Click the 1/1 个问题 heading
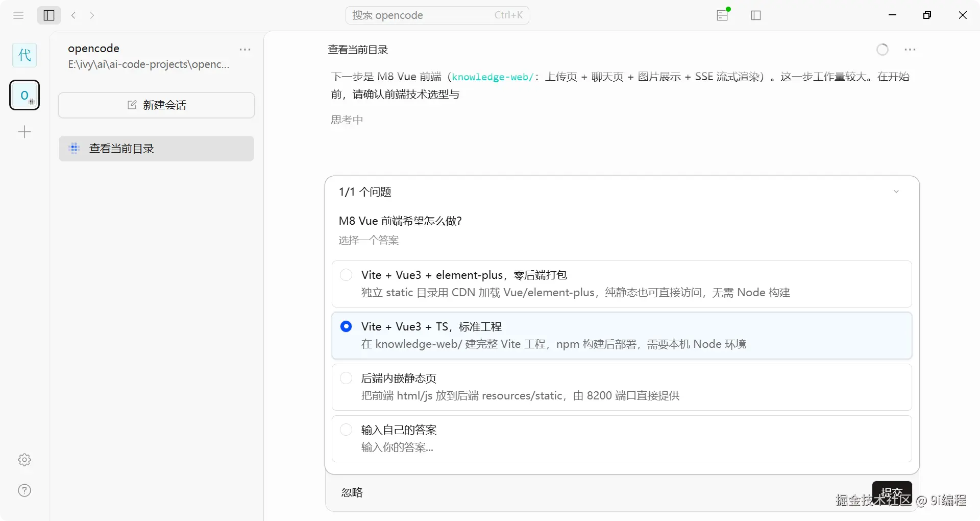The height and width of the screenshot is (521, 980). tap(365, 192)
